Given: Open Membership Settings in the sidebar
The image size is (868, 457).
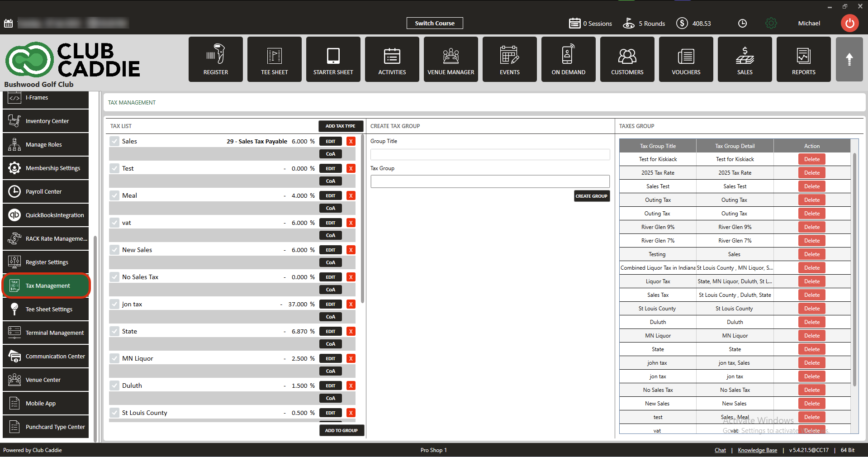Looking at the screenshot, I should coord(46,168).
